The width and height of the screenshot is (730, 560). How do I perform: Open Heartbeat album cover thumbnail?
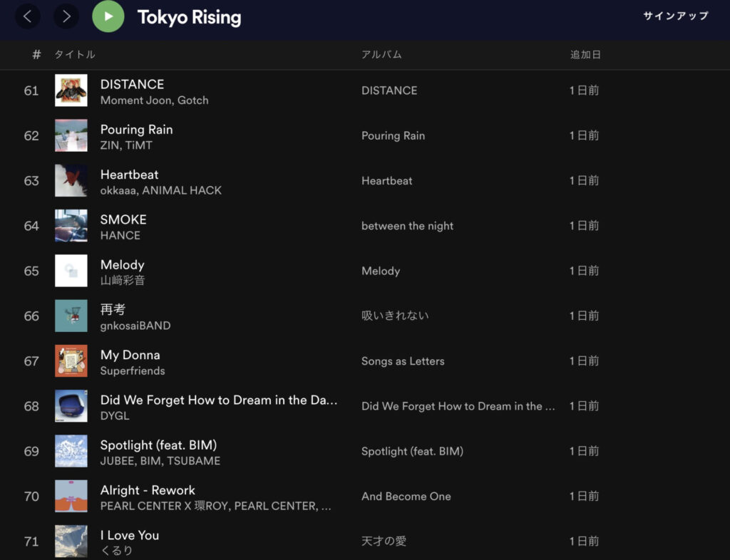[71, 180]
